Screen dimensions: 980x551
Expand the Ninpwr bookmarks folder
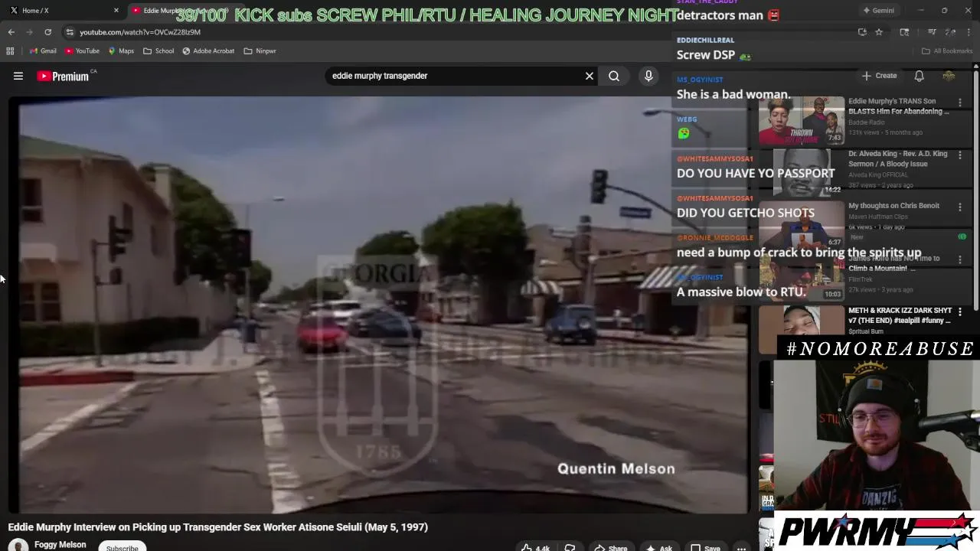click(x=260, y=51)
